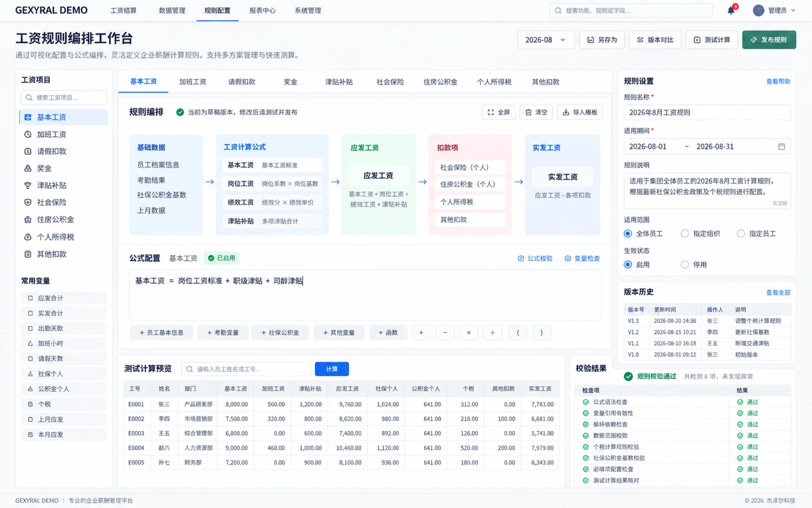
Task: Click the 津贴补贴 trophy icon in sidebar
Action: coord(28,185)
